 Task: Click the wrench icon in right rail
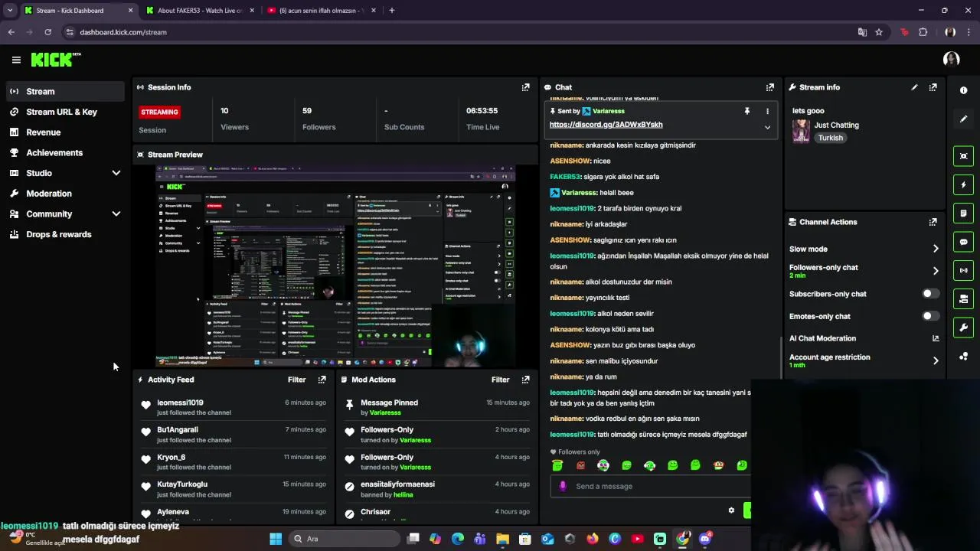click(963, 328)
